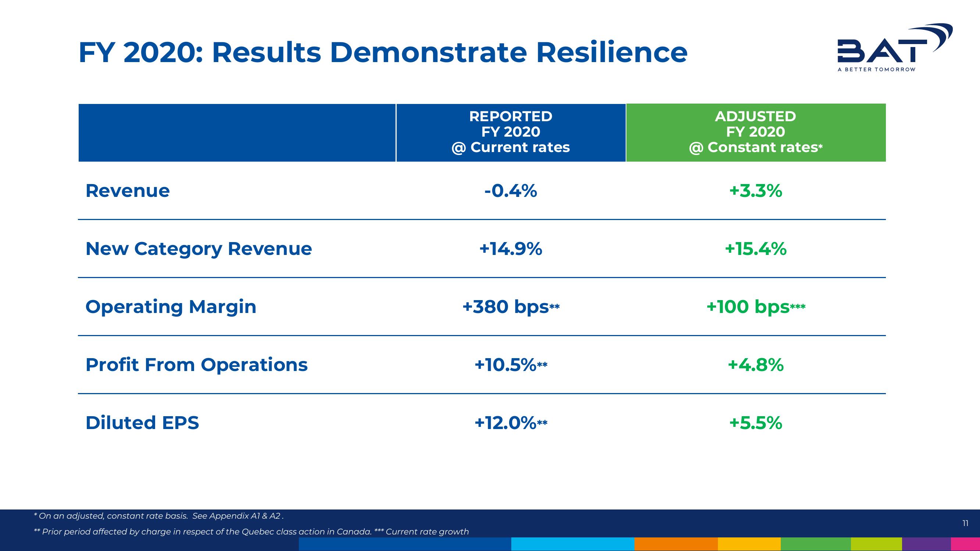The image size is (980, 551).
Task: Click the footnote about adjusted, constant rate basis
Action: point(159,516)
